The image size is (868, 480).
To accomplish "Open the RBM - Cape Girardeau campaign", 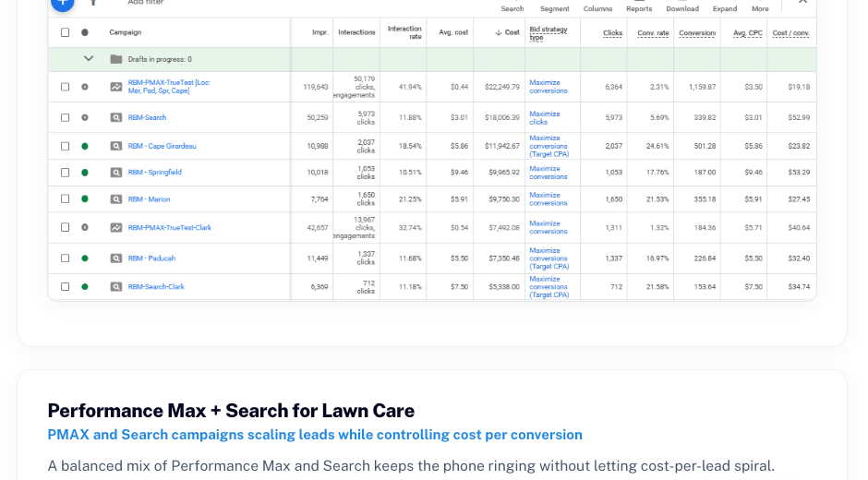I will [x=162, y=146].
